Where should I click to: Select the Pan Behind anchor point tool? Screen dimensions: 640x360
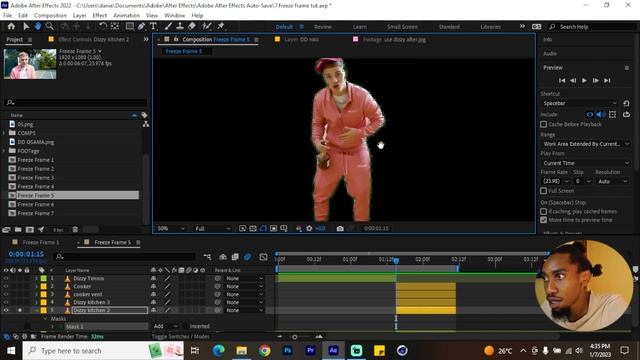[x=115, y=26]
